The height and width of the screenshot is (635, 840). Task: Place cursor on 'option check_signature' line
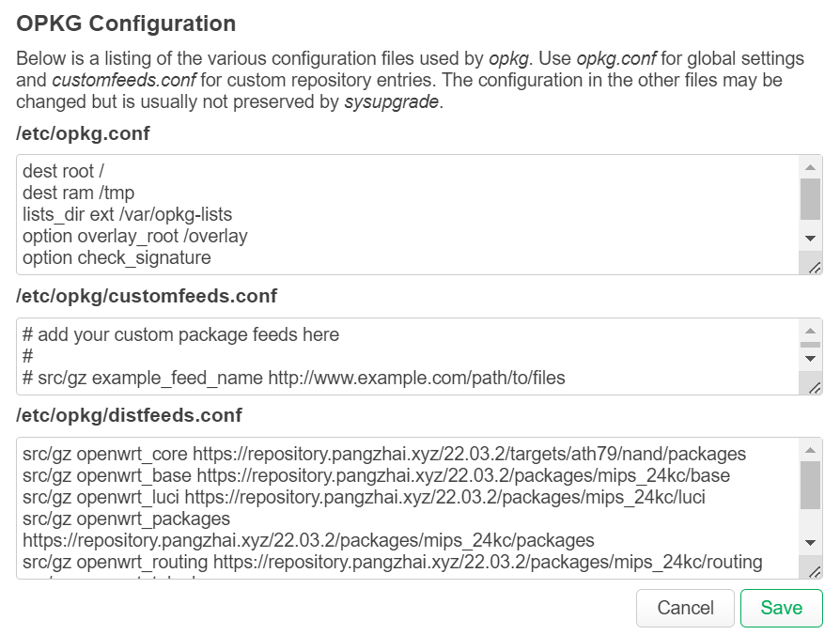point(117,257)
